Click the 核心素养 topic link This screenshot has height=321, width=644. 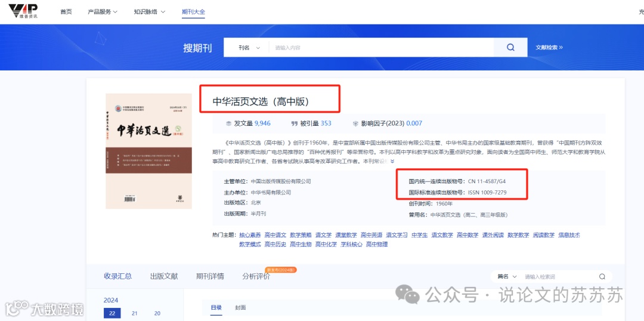(250, 235)
